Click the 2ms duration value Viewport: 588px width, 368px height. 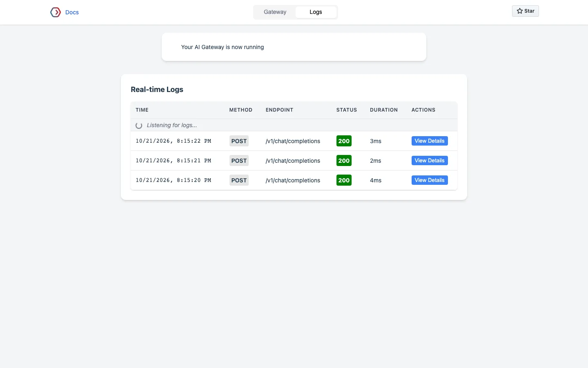click(x=376, y=161)
